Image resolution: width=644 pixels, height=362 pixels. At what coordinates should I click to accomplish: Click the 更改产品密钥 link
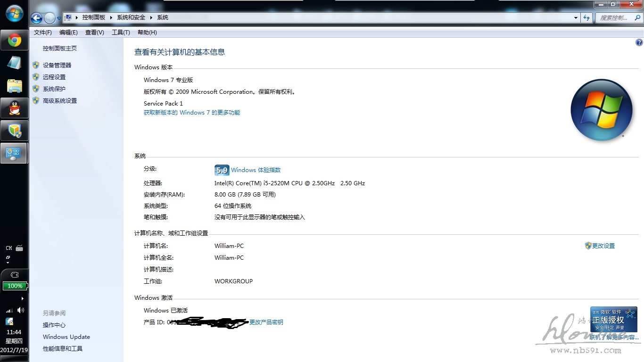[266, 322]
